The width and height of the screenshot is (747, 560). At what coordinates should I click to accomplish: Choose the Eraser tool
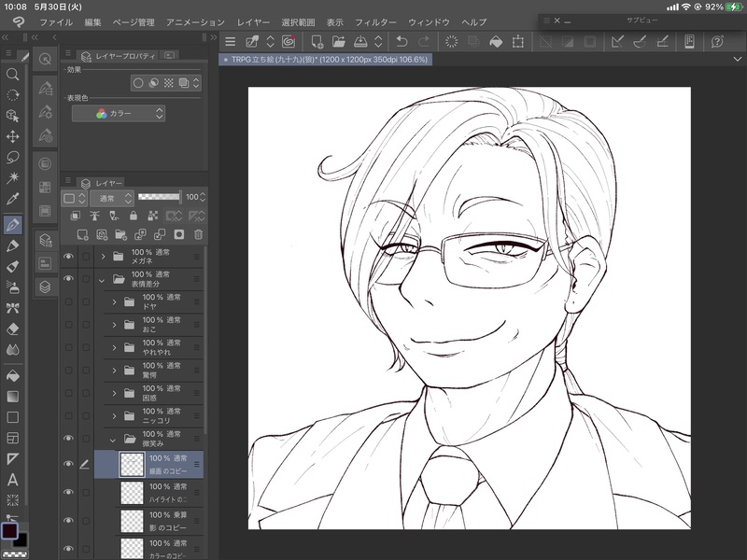click(13, 329)
